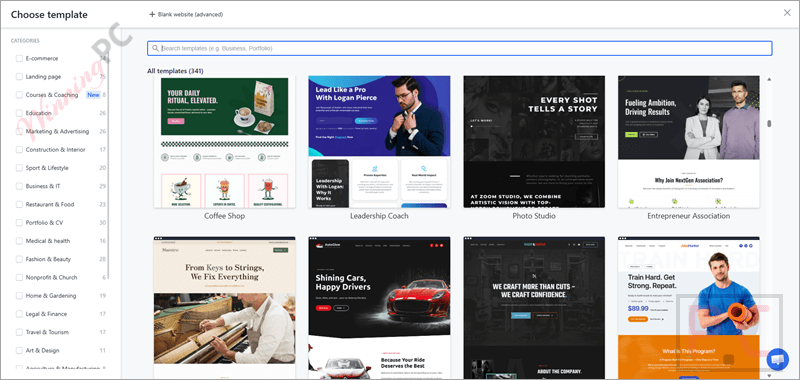
Task: Select the Photo Studio template thumbnail
Action: point(534,142)
